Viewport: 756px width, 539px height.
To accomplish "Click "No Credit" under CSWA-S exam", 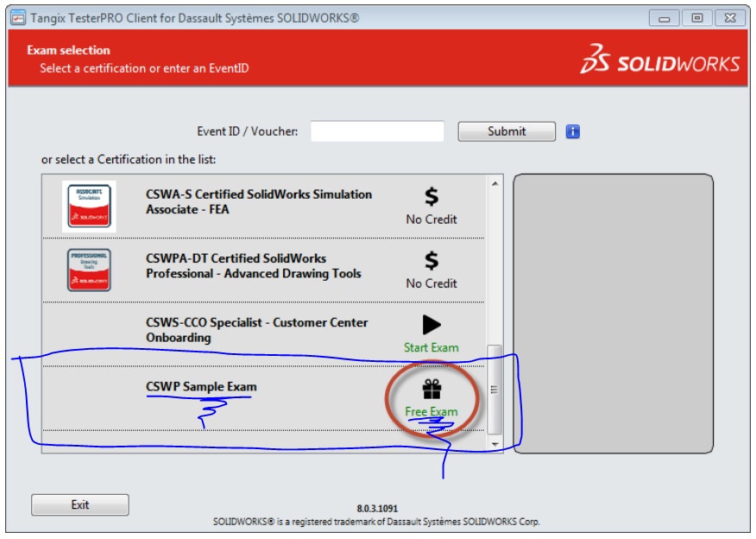I will click(x=432, y=219).
